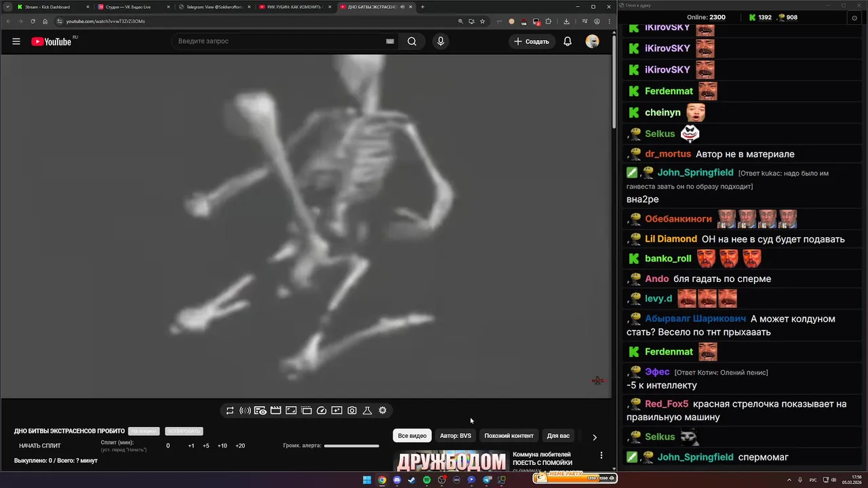Viewport: 868px width, 488px height.
Task: Switch to the РИК РУБИН tab
Action: pyautogui.click(x=296, y=7)
